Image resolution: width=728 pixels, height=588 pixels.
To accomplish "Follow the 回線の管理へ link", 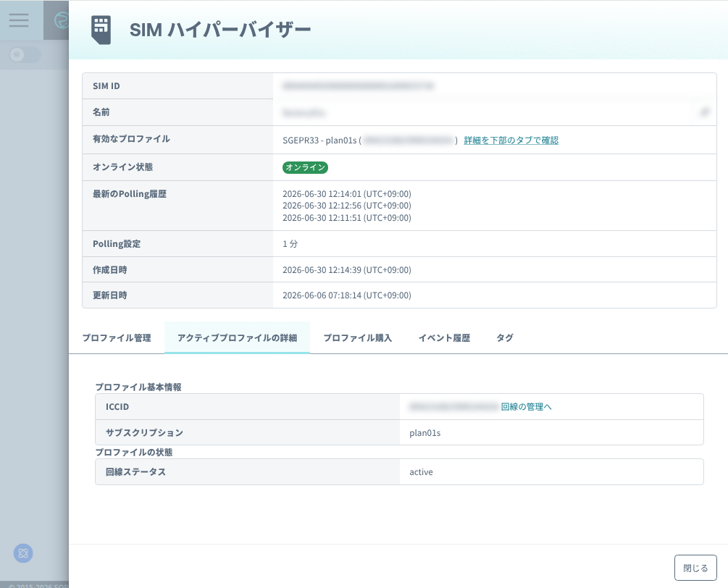I will 526,407.
